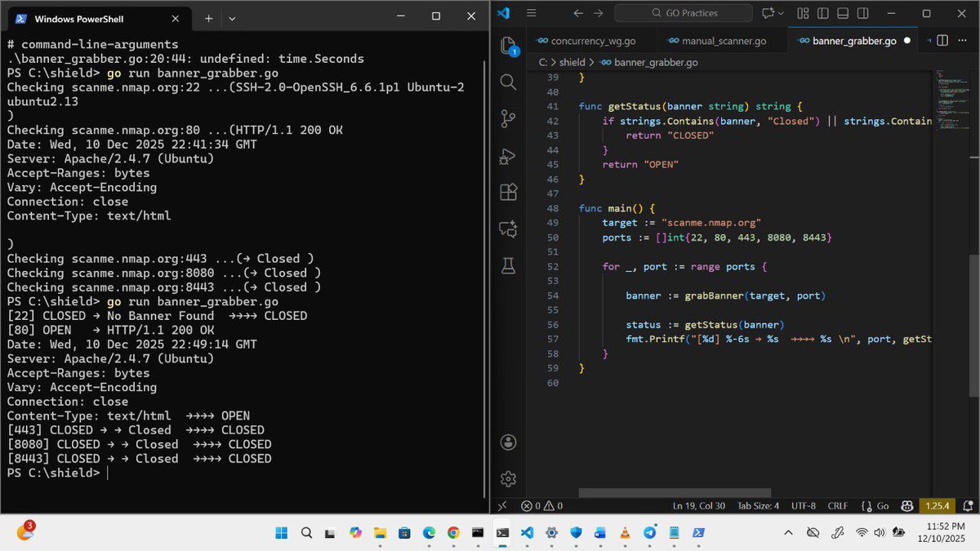This screenshot has height=551, width=980.
Task: Click the line number 57 in editor gutter
Action: (x=553, y=339)
